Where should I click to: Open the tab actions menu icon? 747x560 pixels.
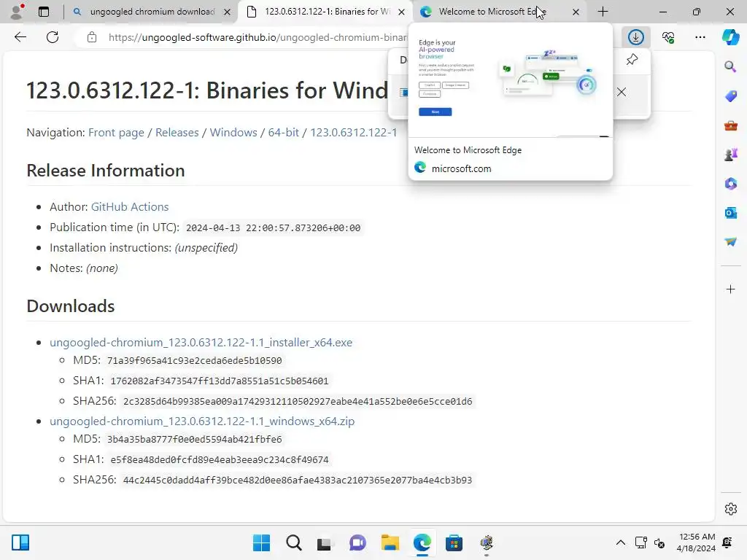click(x=44, y=12)
